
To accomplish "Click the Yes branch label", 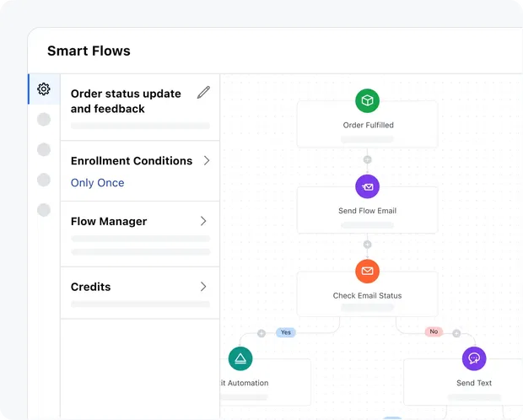I will point(286,332).
